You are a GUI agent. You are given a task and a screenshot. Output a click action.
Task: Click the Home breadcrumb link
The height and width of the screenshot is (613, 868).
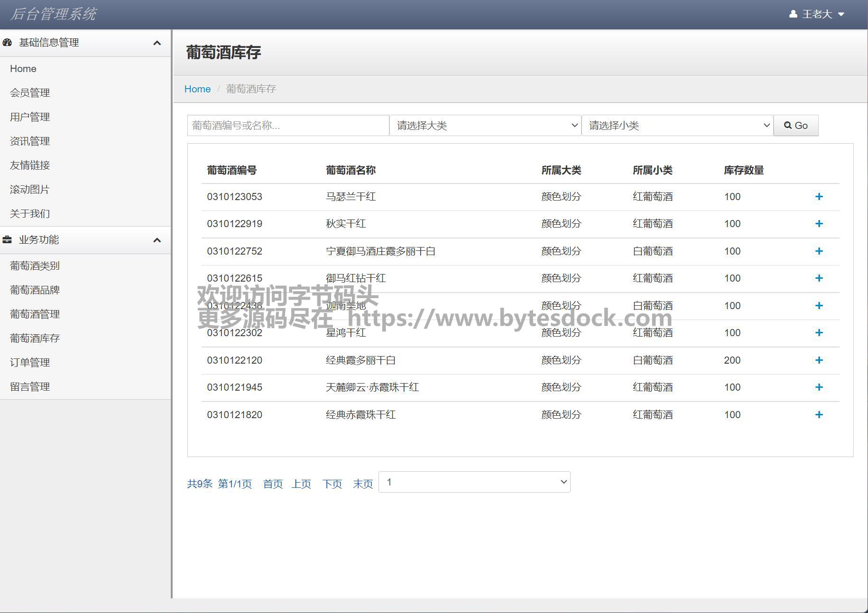point(197,89)
